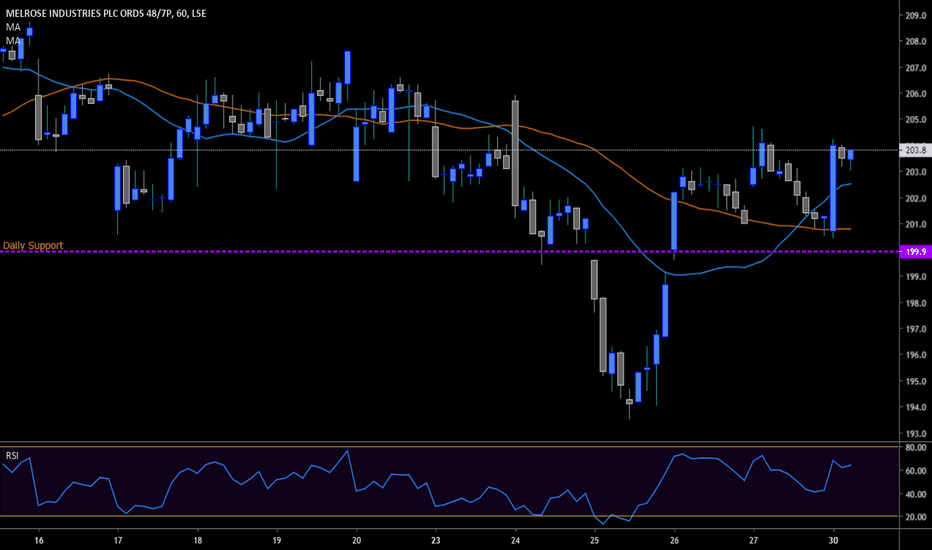The image size is (932, 550).
Task: Click date 16 on the time axis
Action: pos(39,540)
